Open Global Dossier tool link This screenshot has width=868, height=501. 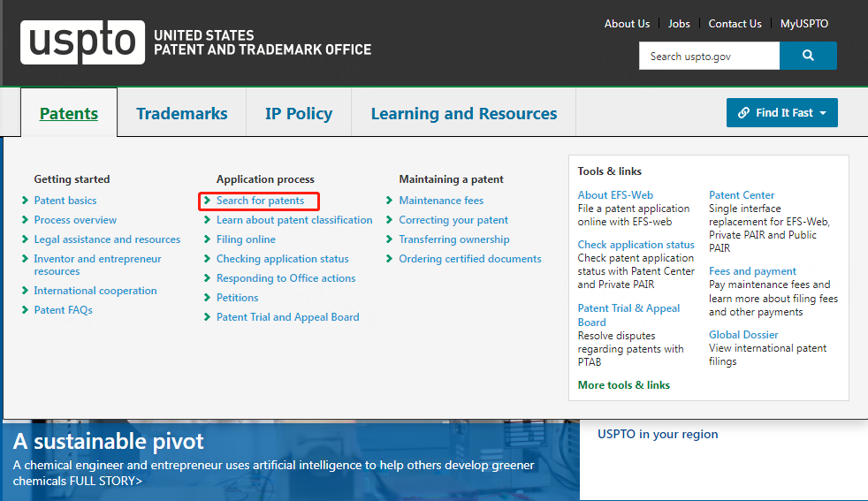click(x=743, y=334)
